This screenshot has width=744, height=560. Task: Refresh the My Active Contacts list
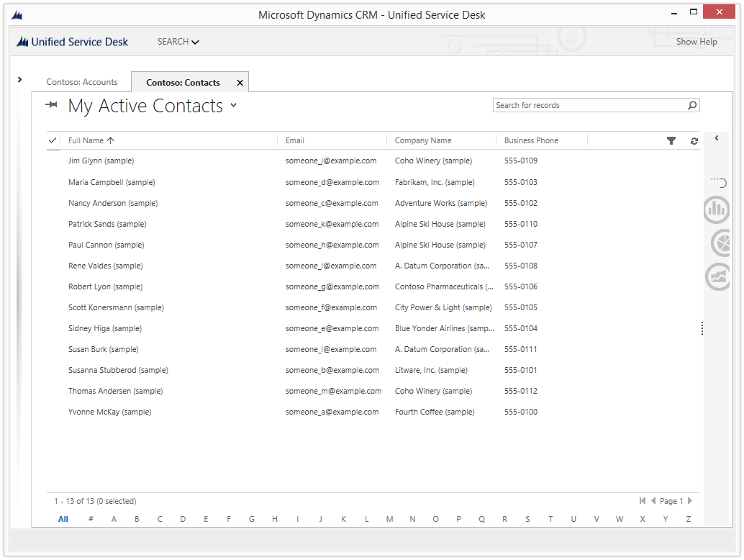694,140
